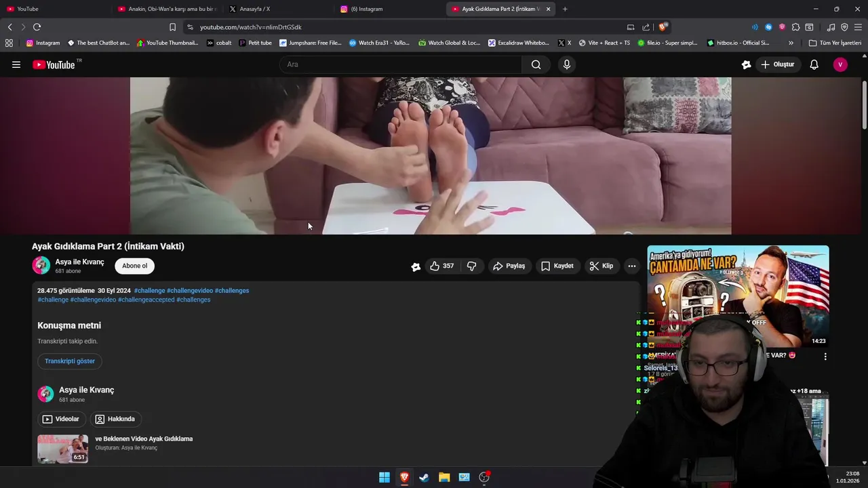Expand hidden bookmarks chevron

tap(791, 43)
